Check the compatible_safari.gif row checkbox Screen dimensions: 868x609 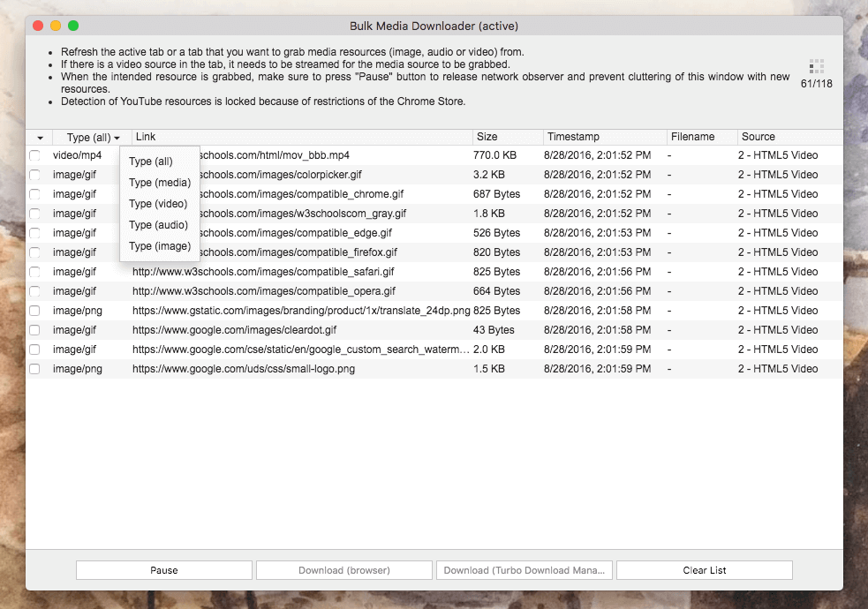(x=34, y=272)
